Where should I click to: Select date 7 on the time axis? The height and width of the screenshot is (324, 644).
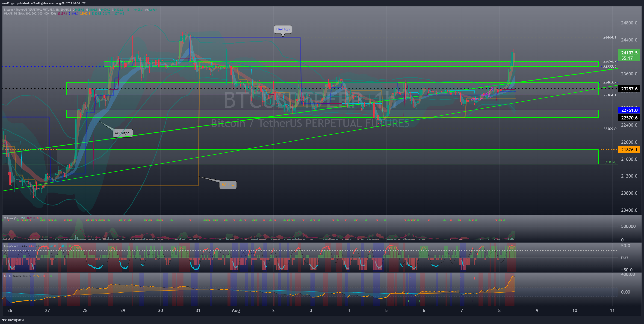(x=461, y=310)
